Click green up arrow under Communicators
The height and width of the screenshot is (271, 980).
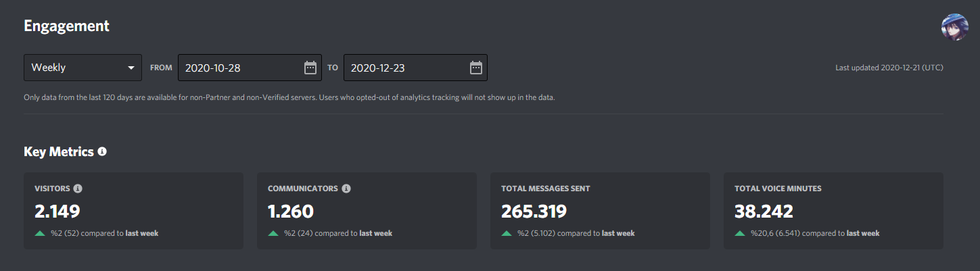point(273,233)
